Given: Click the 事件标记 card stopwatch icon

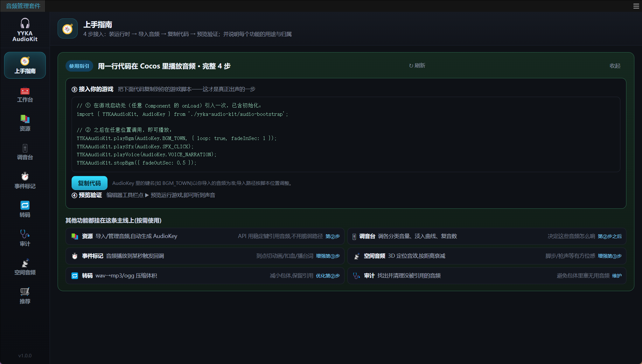Looking at the screenshot, I should click(75, 256).
